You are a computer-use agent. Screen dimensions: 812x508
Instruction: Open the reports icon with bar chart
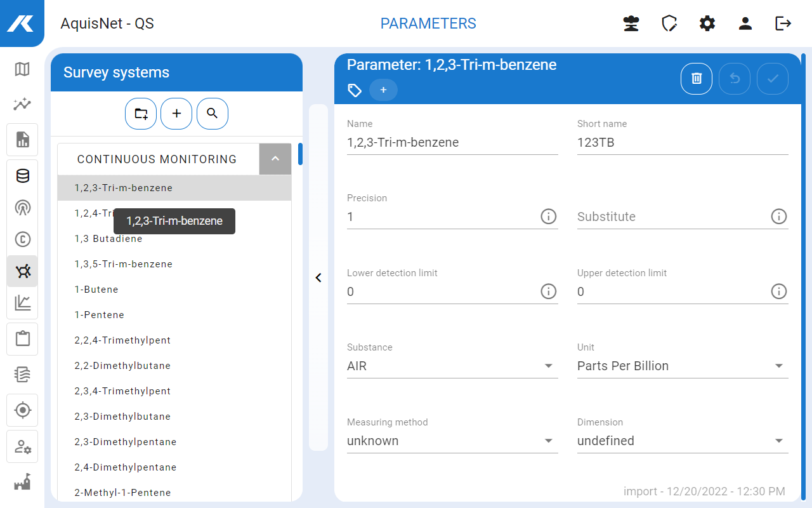click(22, 140)
